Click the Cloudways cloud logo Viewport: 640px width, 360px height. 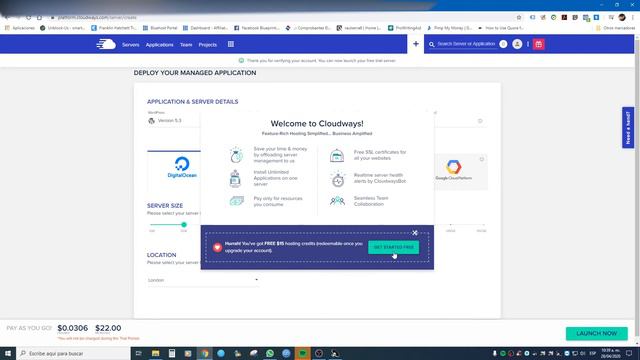(x=106, y=44)
